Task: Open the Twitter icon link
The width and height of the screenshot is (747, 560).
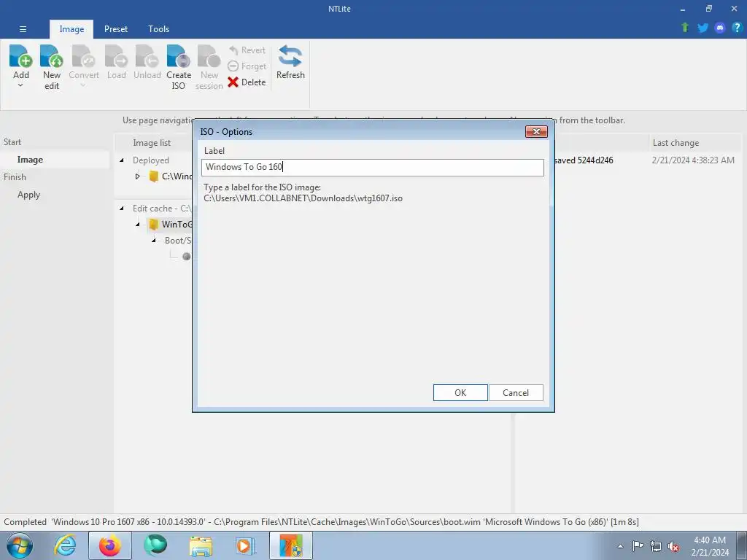Action: pyautogui.click(x=703, y=28)
